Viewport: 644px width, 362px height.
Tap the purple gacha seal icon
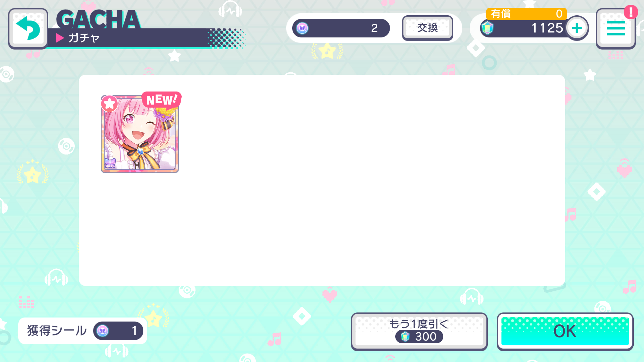pos(302,28)
